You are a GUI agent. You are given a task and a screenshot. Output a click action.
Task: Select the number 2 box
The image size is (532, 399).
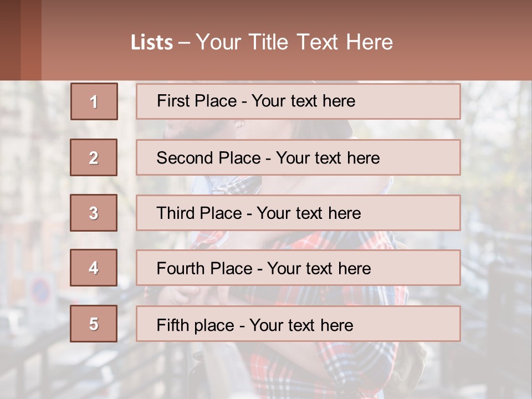[94, 157]
